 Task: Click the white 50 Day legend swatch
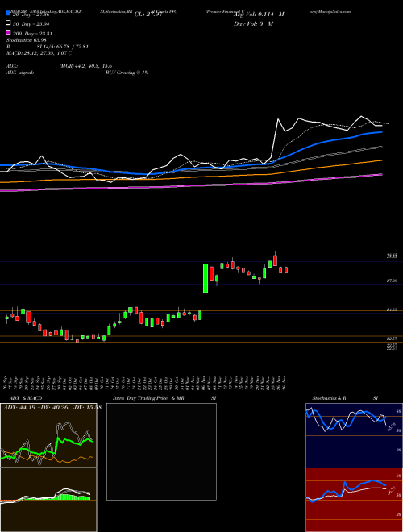[x=8, y=23]
